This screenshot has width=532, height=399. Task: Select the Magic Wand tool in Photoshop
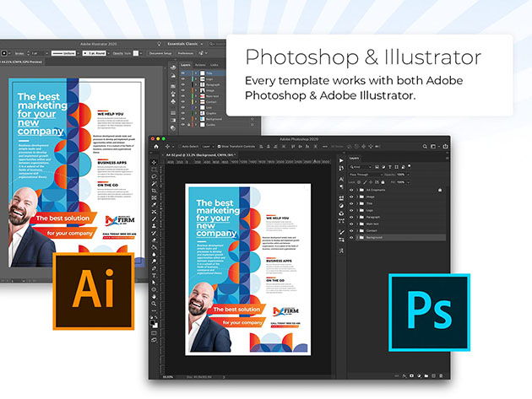154,184
